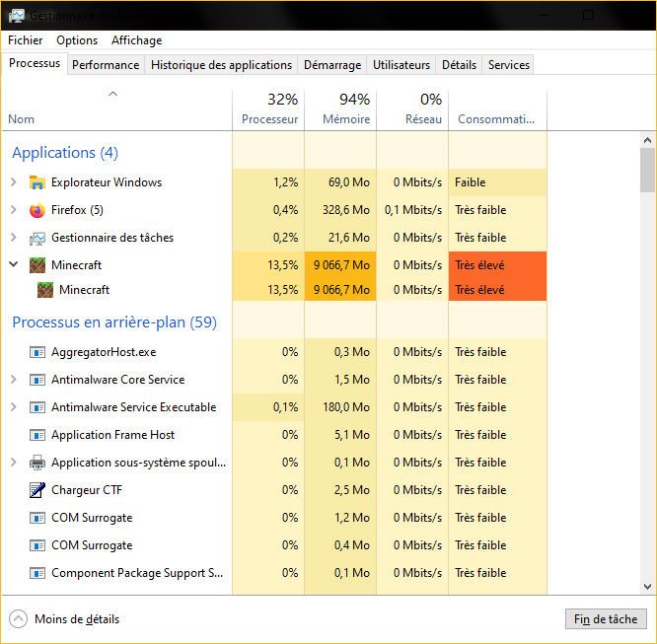Viewport: 657px width, 644px height.
Task: Expand the Antimalware Service Executable group
Action: click(14, 407)
